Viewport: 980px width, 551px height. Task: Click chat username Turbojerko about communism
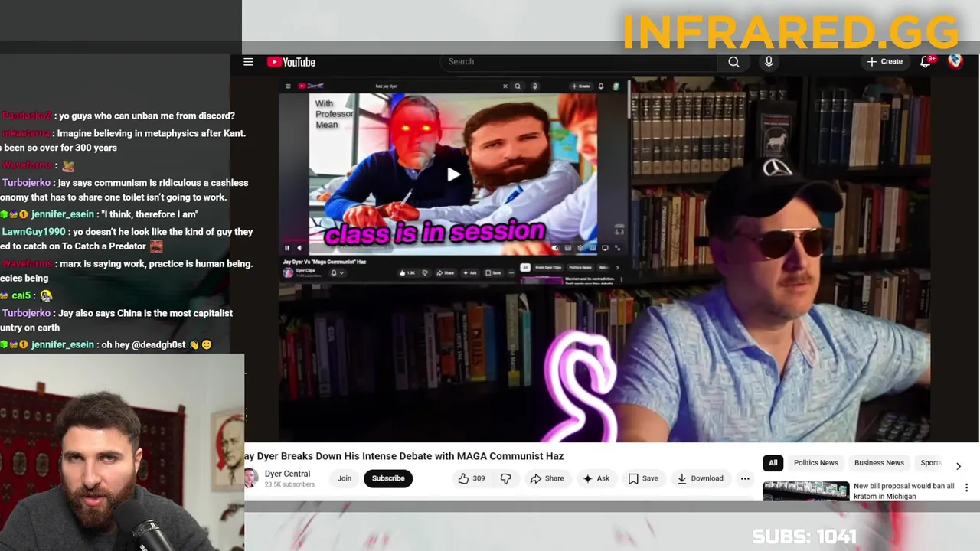26,183
